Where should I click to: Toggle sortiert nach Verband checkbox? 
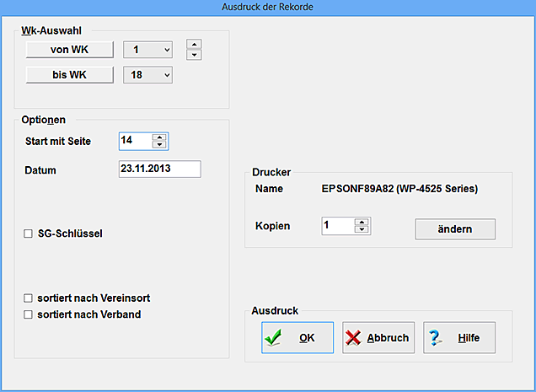pos(29,314)
